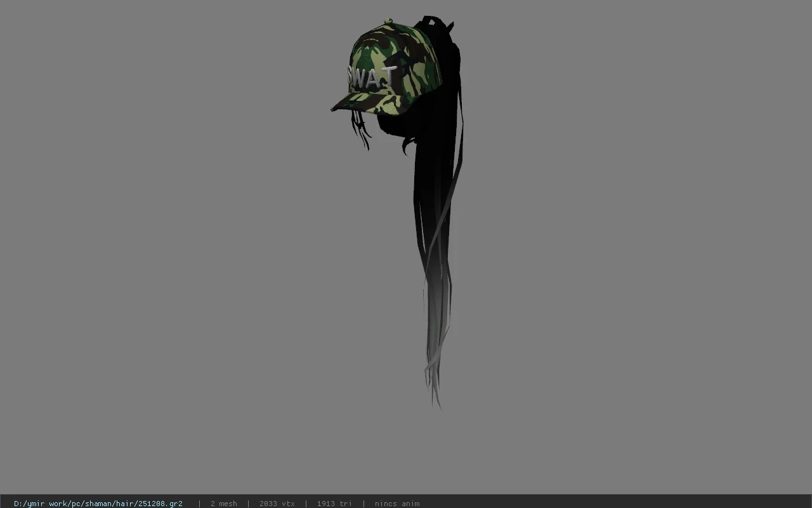Screen dimensions: 812x508
Task: Click the "1913 tri" triangle count
Action: 334,504
